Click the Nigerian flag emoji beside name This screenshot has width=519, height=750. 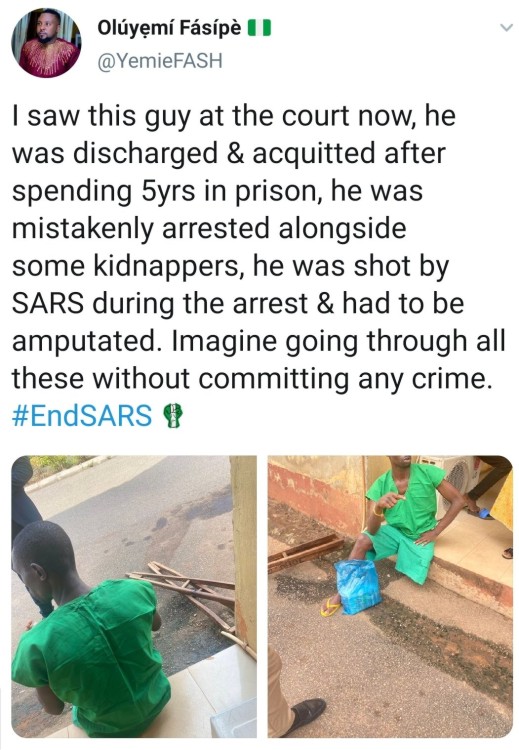(259, 29)
